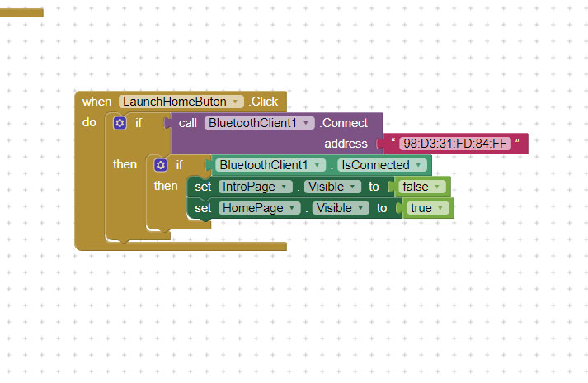Click the '.Click' event label
The width and height of the screenshot is (588, 383).
263,102
